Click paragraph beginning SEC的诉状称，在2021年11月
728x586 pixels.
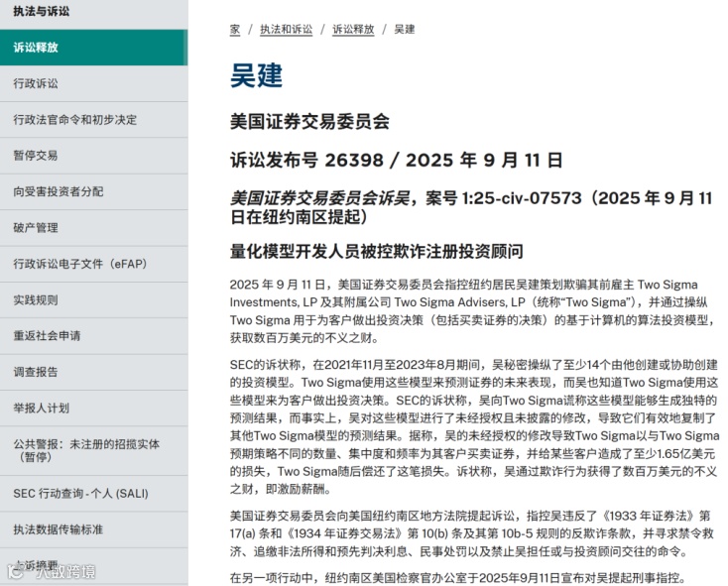pos(474,426)
